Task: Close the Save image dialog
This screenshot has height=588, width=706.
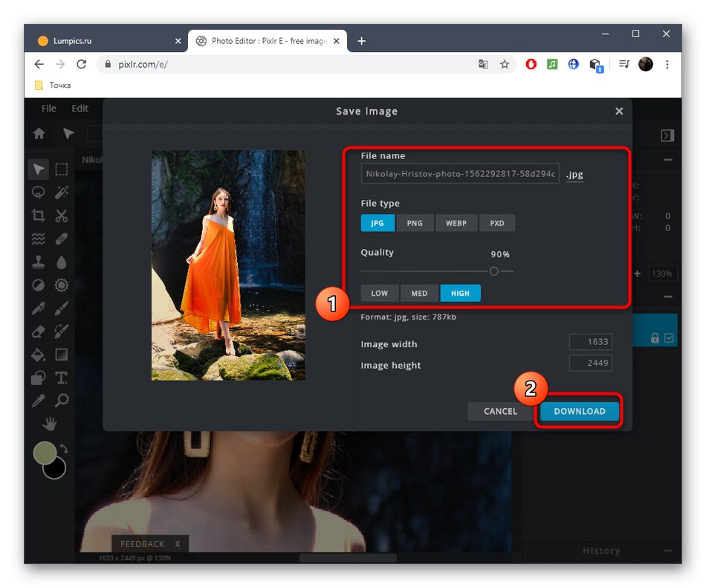Action: point(619,111)
